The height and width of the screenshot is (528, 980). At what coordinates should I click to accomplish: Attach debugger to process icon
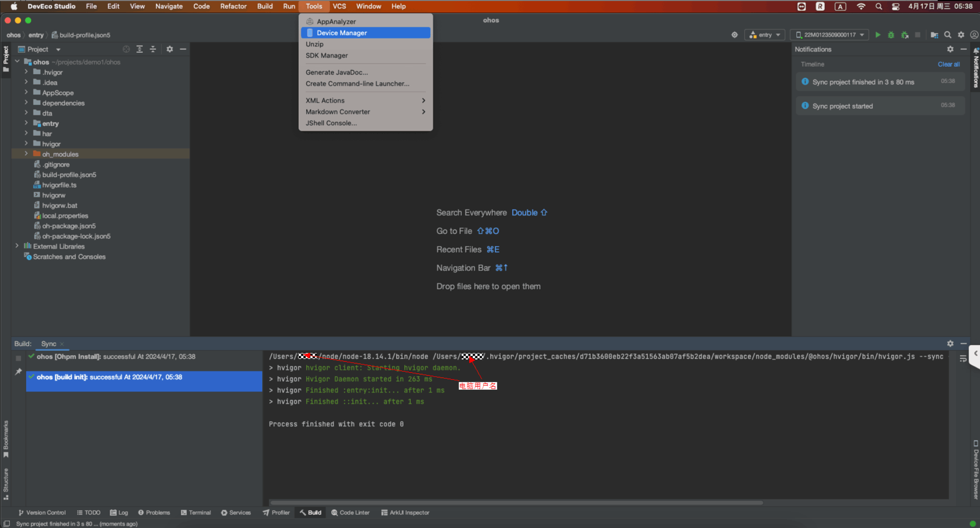905,35
